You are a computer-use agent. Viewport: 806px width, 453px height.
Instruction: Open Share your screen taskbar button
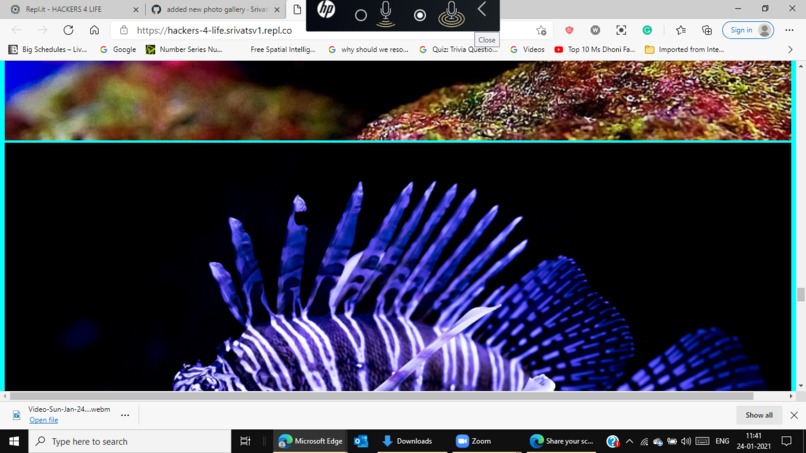coord(562,441)
